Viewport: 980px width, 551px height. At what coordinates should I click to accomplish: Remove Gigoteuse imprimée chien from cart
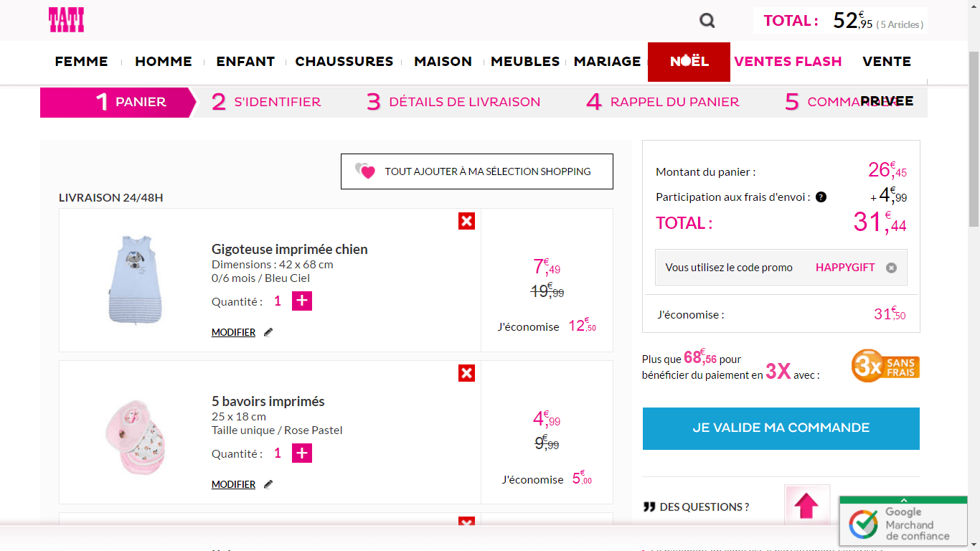tap(466, 221)
